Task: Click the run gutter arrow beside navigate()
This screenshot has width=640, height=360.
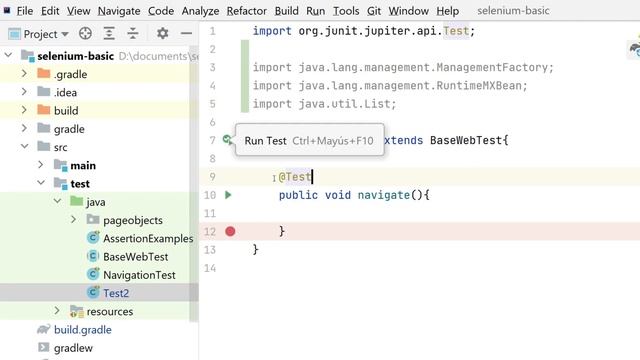Action: pyautogui.click(x=228, y=195)
